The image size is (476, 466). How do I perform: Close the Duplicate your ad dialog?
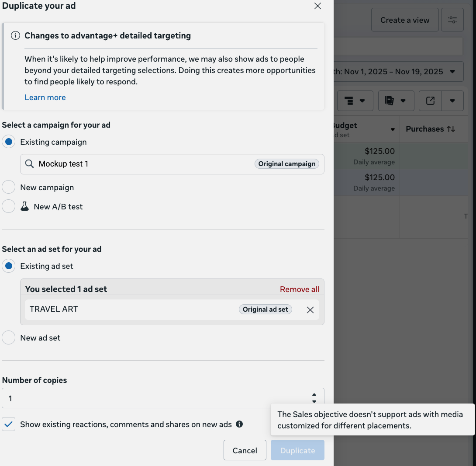pos(317,6)
